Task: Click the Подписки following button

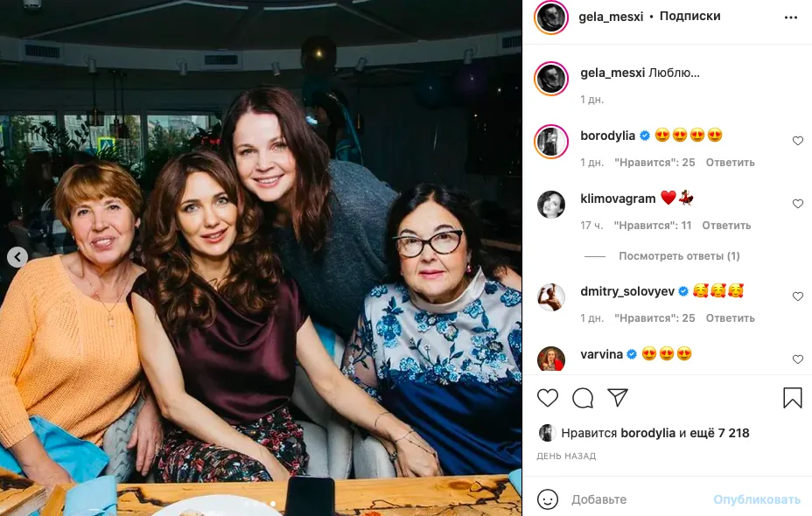Action: click(x=689, y=17)
